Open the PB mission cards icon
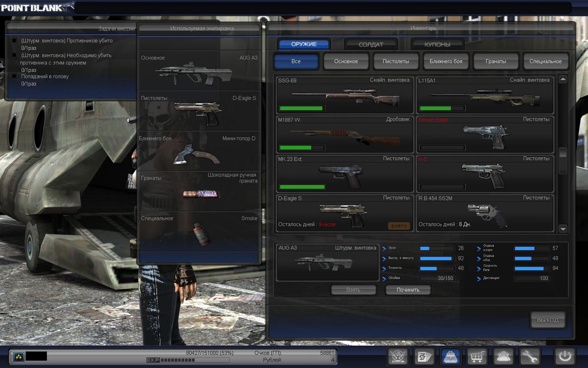 pyautogui.click(x=425, y=357)
